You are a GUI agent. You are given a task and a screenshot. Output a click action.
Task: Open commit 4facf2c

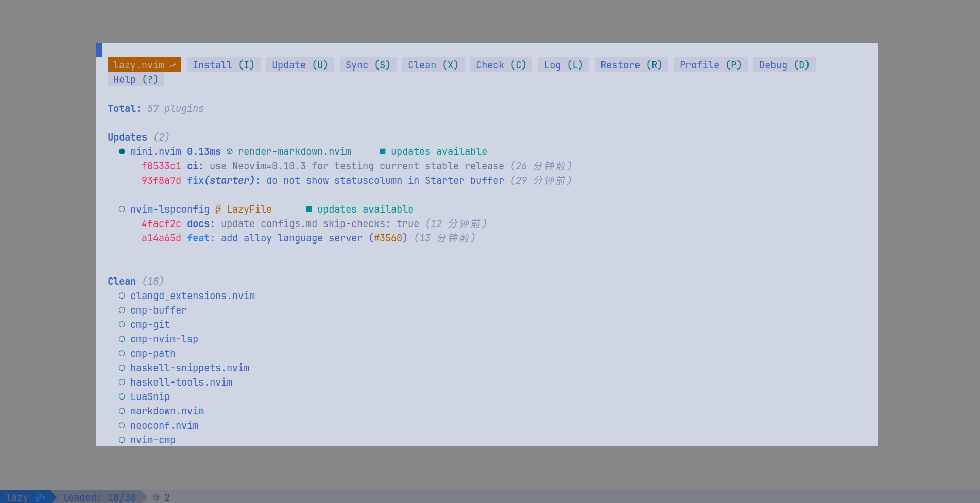point(161,223)
